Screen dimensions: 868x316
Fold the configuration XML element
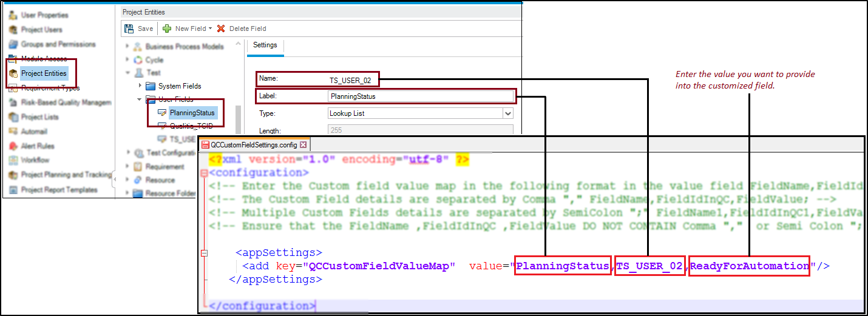(204, 173)
